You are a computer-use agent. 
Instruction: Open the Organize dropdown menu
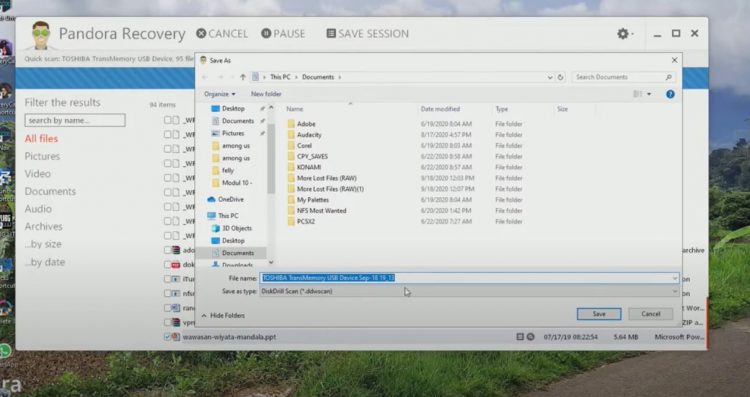(x=220, y=94)
